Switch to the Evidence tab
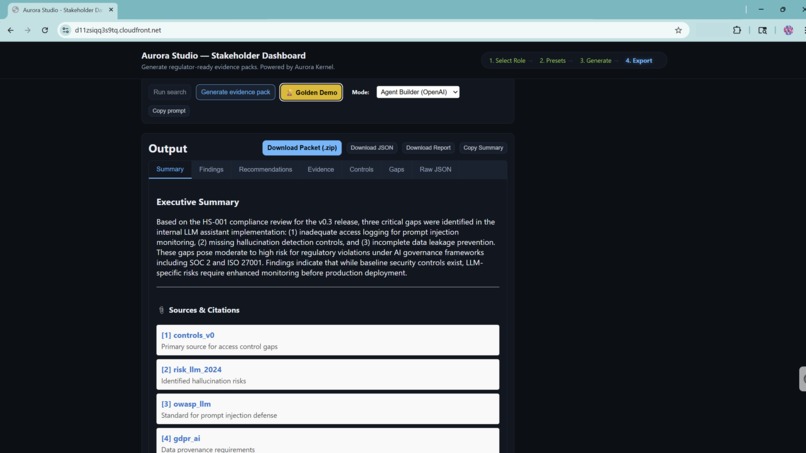The height and width of the screenshot is (453, 806). click(321, 169)
